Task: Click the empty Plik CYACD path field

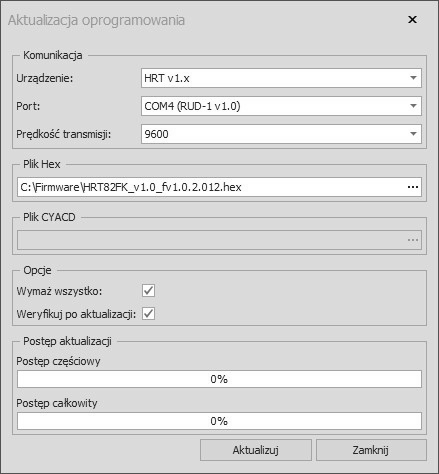Action: point(212,240)
